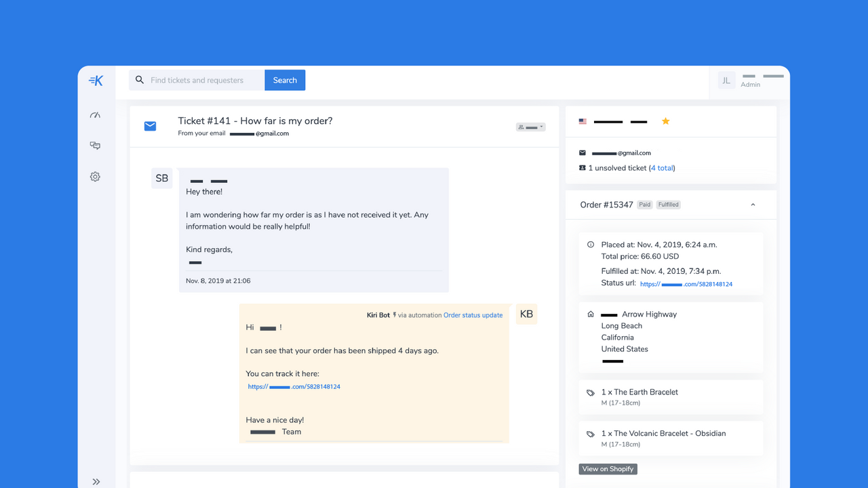Click the envelope icon beside Ticket #141
Screen dimensions: 868x488
tap(150, 126)
